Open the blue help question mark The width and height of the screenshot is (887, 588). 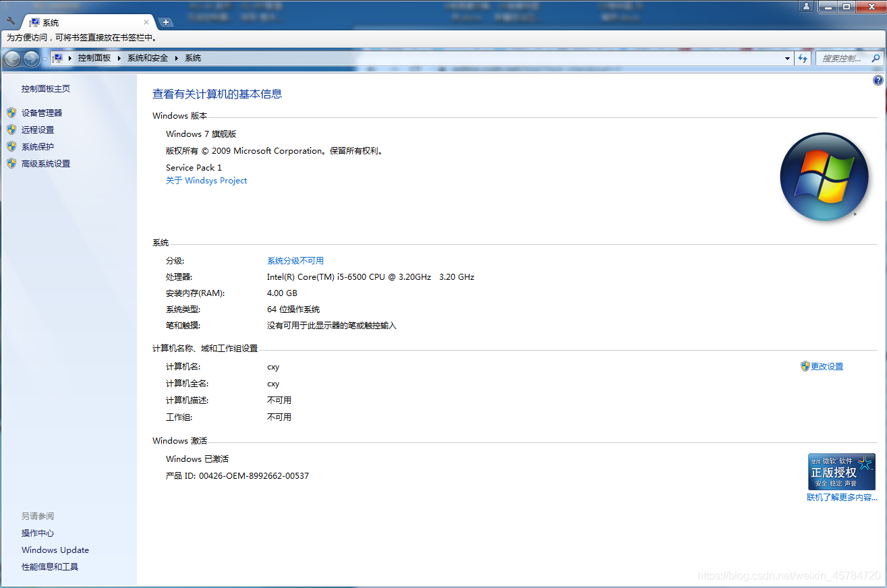tap(878, 80)
